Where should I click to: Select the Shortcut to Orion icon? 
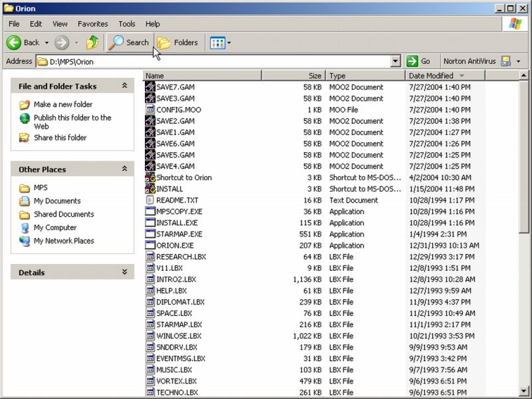(x=150, y=178)
